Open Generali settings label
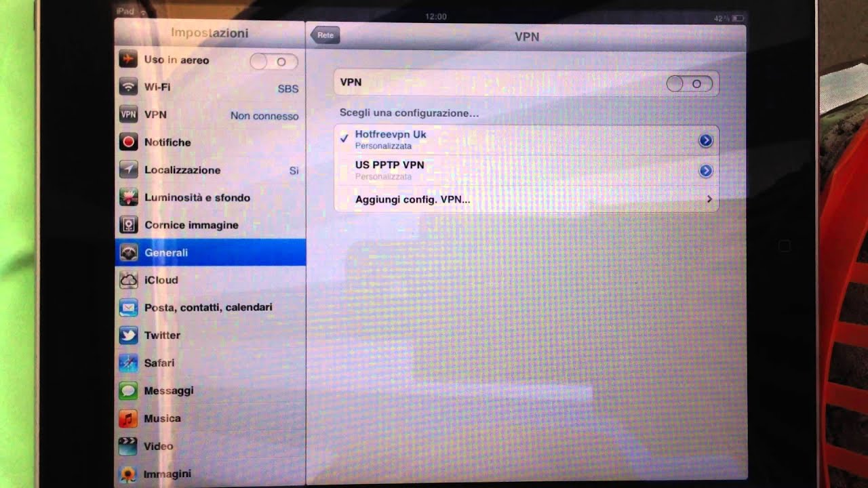This screenshot has height=488, width=868. [166, 252]
